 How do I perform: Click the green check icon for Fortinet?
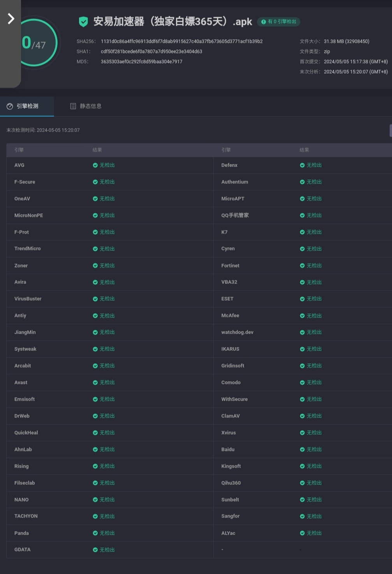click(302, 266)
